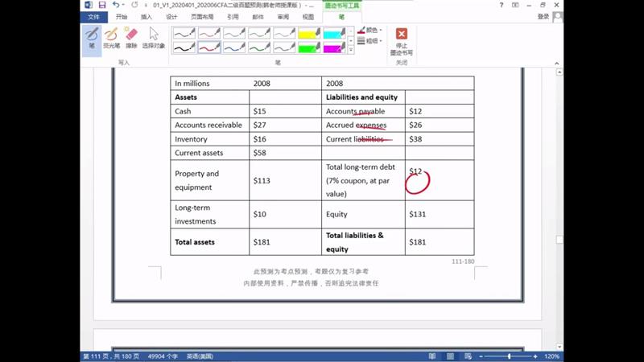Screen dimensions: 644x362
Task: Click Stop Inking (停止墨迹书写) button
Action: pyautogui.click(x=401, y=40)
